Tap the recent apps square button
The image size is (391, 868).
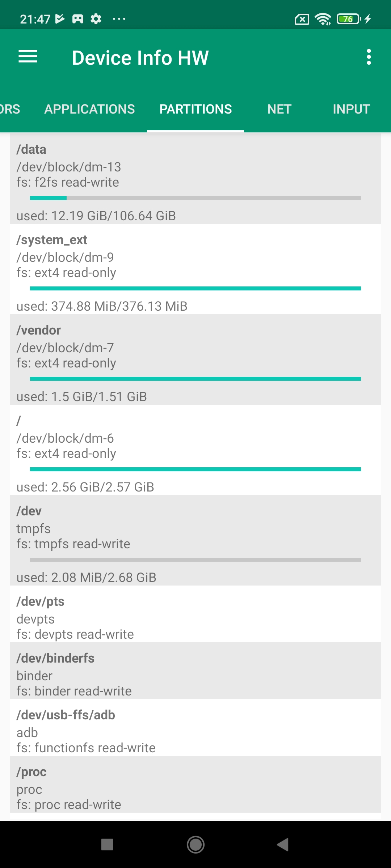click(x=107, y=844)
